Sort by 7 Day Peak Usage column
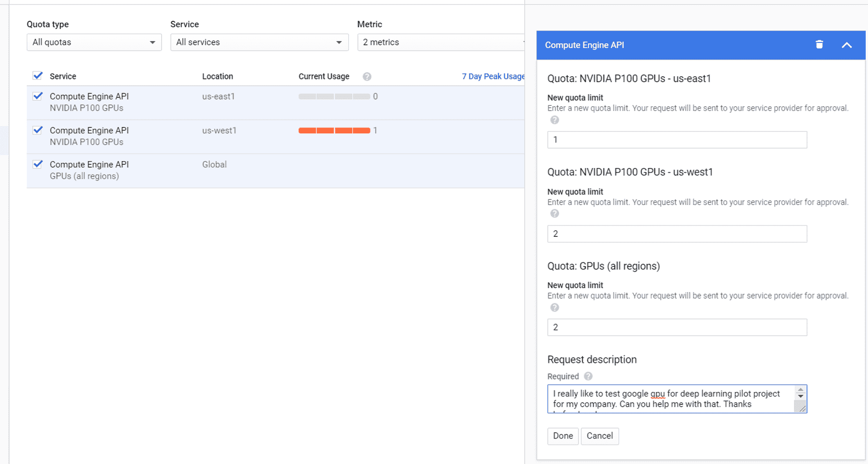This screenshot has height=464, width=868. pyautogui.click(x=492, y=76)
